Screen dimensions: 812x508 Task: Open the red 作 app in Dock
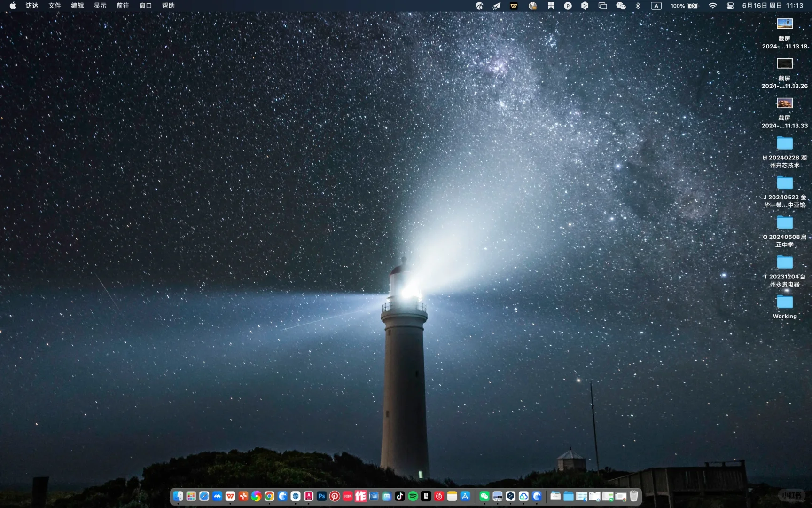360,496
